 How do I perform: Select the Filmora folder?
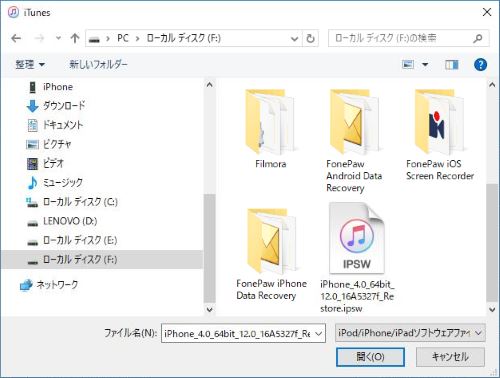pyautogui.click(x=270, y=129)
